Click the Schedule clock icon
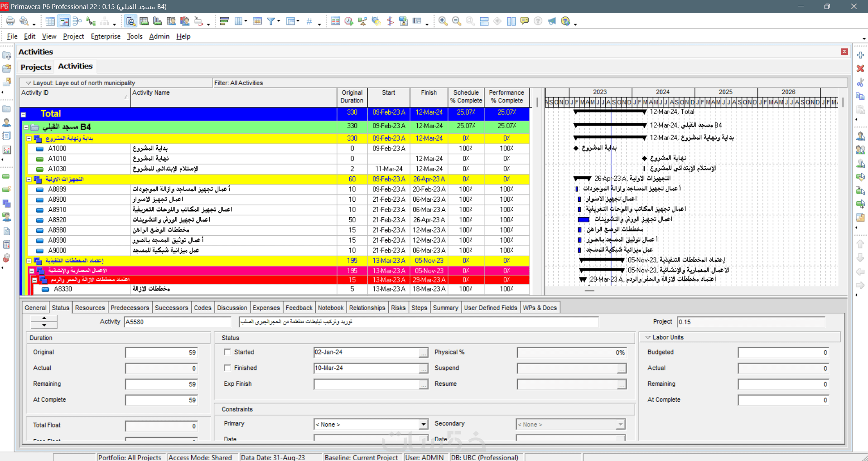This screenshot has width=868, height=461. coord(349,21)
